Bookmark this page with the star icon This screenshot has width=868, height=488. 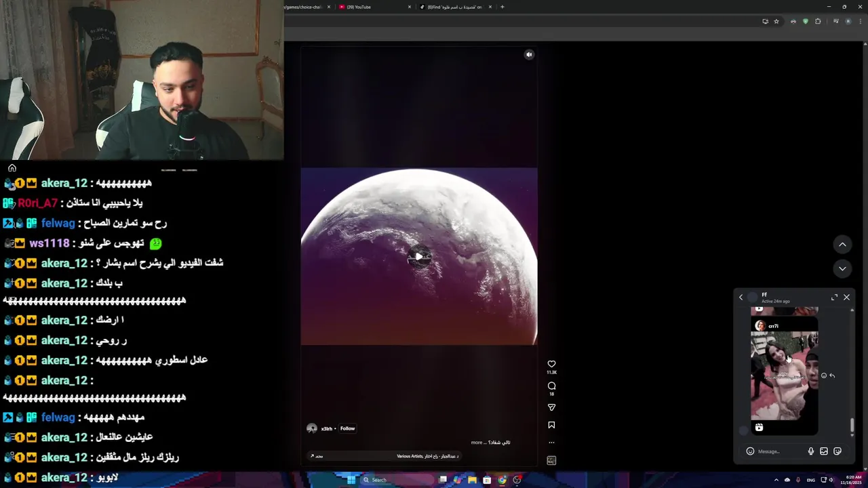776,22
